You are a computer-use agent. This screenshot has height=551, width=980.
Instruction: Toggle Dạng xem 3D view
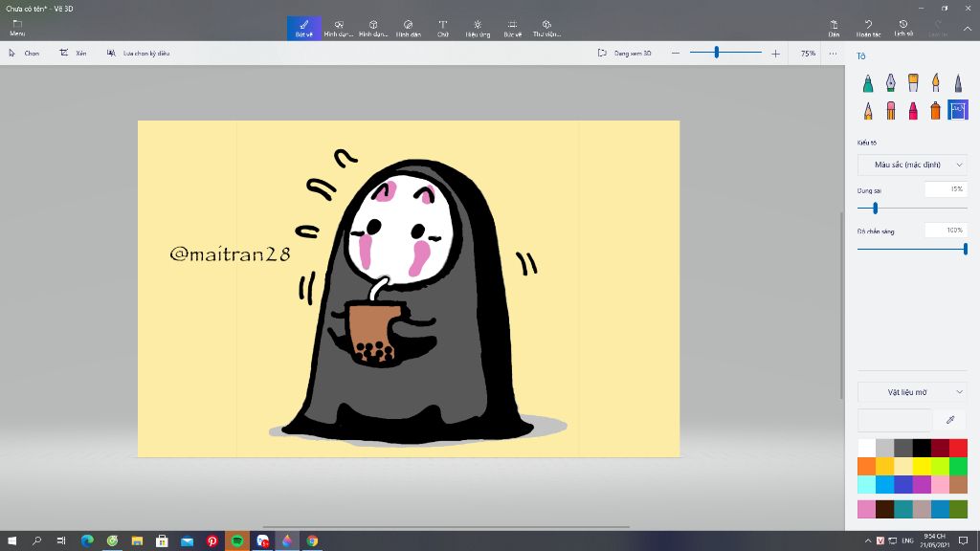click(624, 54)
